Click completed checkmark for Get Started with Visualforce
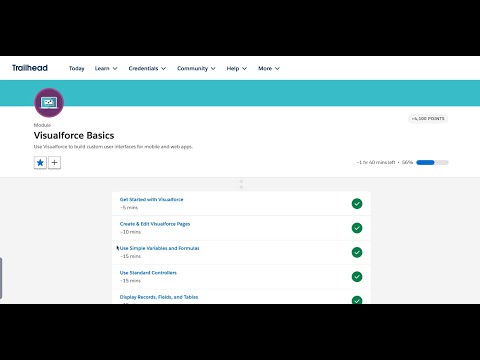The image size is (480, 360). (357, 204)
